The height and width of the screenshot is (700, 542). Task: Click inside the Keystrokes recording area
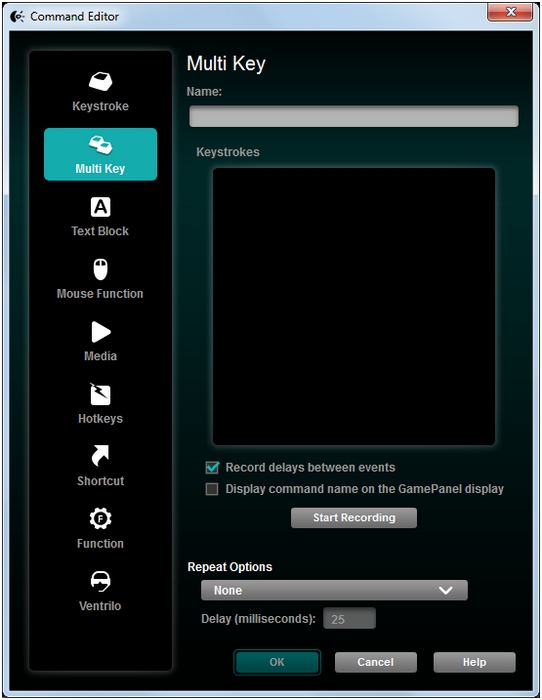(x=354, y=307)
